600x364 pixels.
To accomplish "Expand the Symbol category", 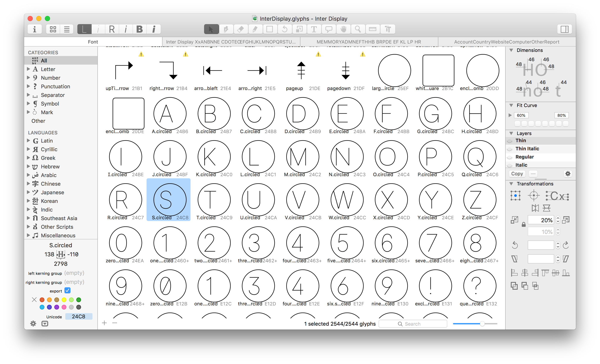I will tap(28, 104).
